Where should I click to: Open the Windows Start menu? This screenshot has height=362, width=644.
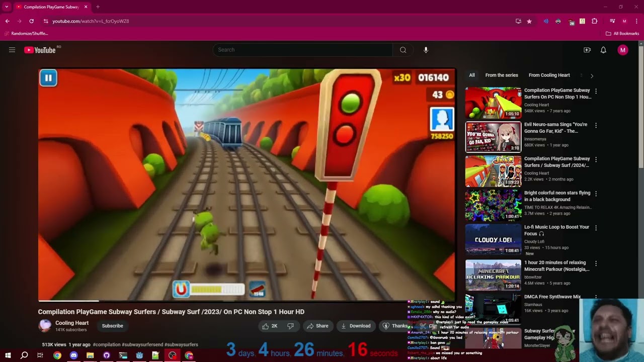point(8,355)
